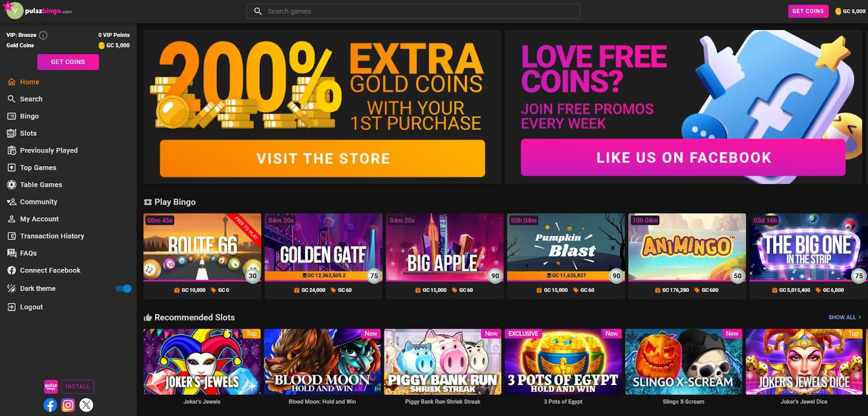868x416 pixels.
Task: Click Like Us On Facebook button
Action: (683, 157)
